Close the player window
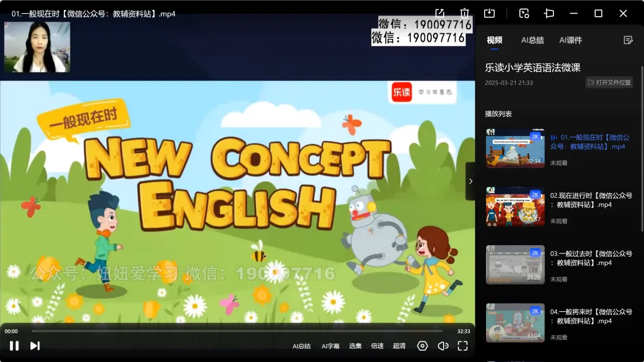 click(x=623, y=13)
